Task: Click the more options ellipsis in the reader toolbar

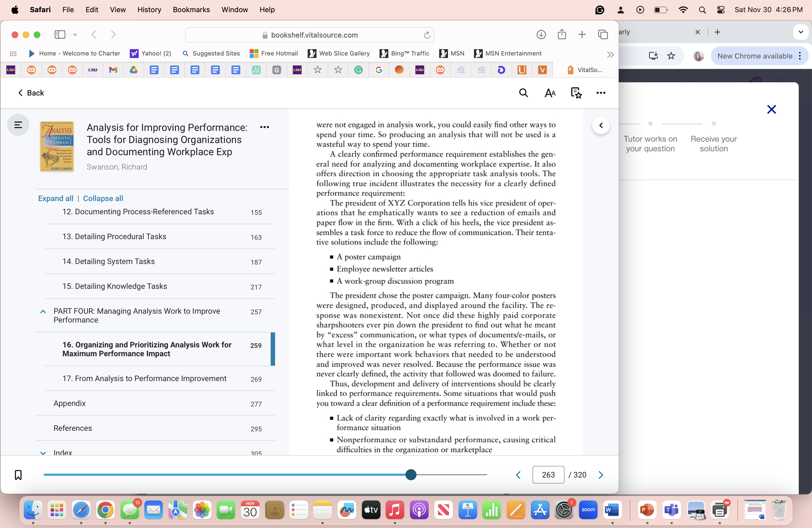Action: point(600,93)
